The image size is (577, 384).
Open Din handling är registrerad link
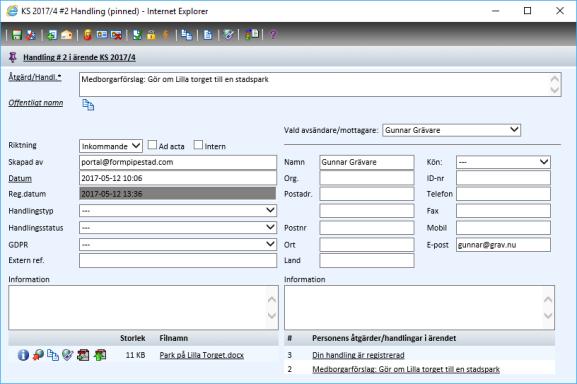click(x=358, y=355)
